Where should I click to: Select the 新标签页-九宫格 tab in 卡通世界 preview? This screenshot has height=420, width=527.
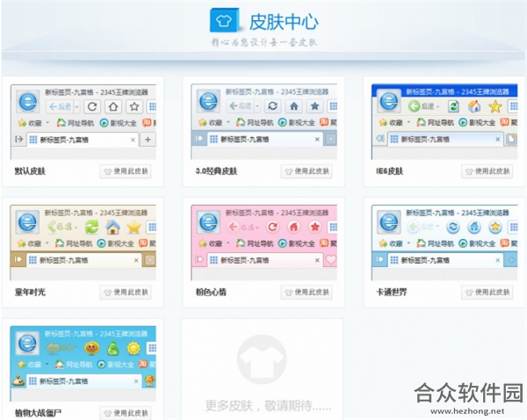click(445, 260)
